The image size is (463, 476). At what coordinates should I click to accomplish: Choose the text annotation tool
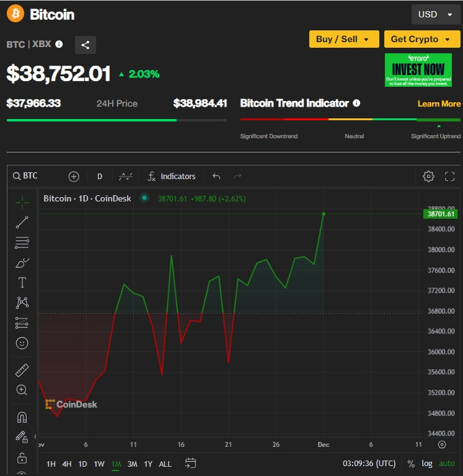[x=22, y=283]
